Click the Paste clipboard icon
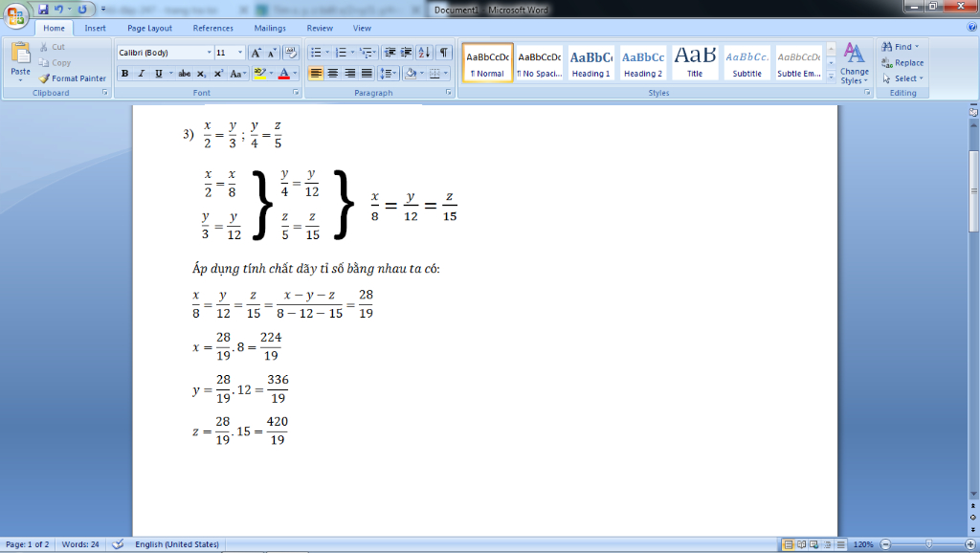This screenshot has width=980, height=553. 21,54
